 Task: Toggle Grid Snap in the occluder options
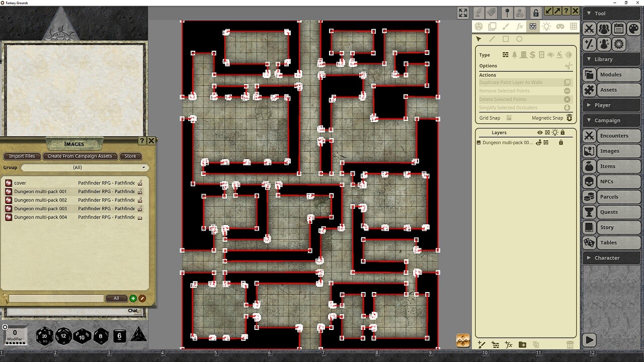click(510, 118)
